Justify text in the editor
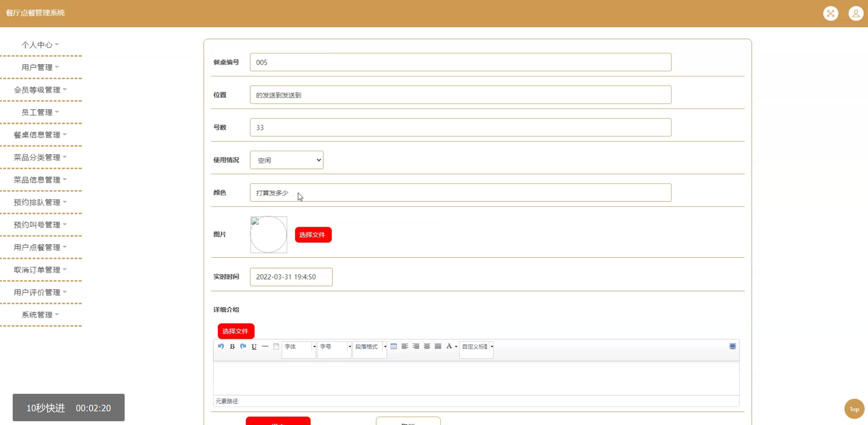The height and width of the screenshot is (425, 868). tap(438, 346)
